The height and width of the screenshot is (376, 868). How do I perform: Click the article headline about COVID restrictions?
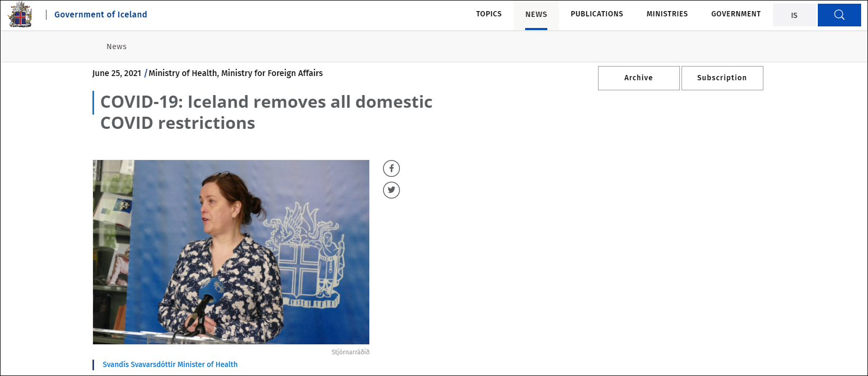(x=266, y=112)
